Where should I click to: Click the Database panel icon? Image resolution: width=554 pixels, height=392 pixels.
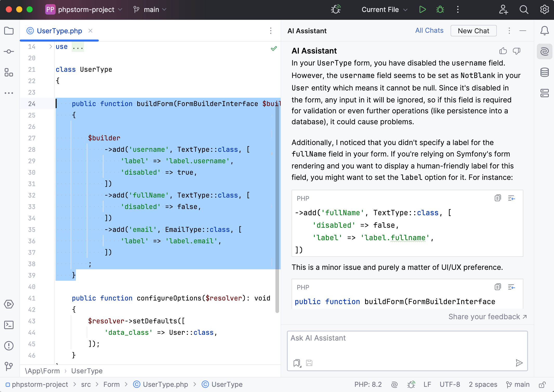[544, 72]
